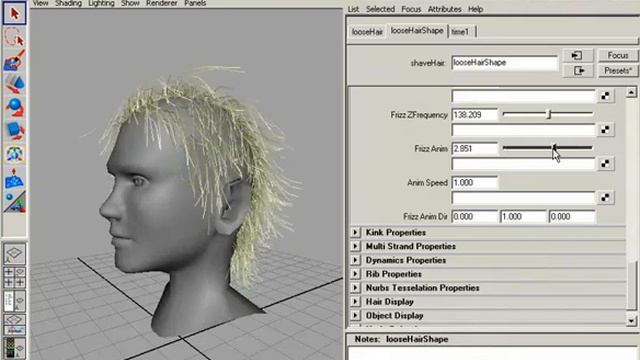Switch to single perspective view layout
640x360 pixels.
[14, 253]
